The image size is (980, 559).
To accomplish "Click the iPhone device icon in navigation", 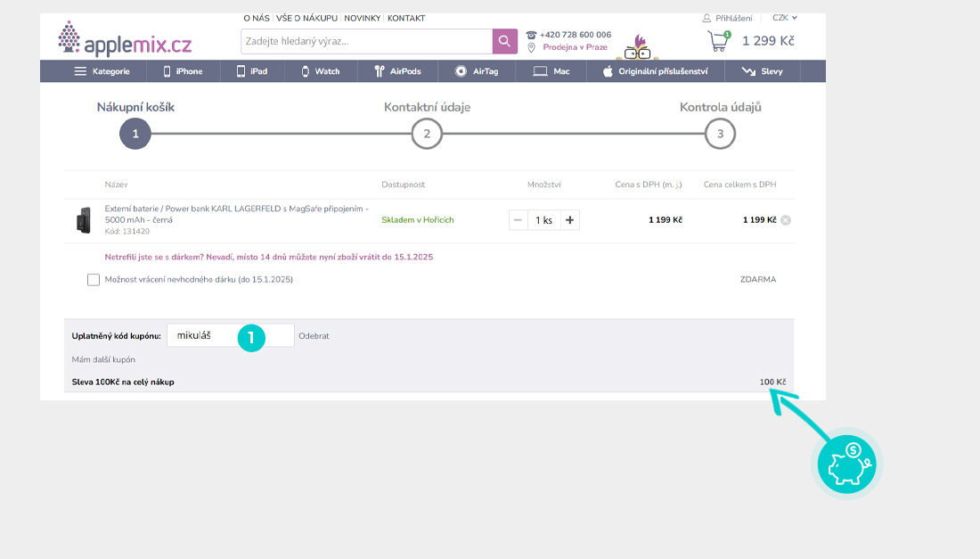I will tap(167, 71).
